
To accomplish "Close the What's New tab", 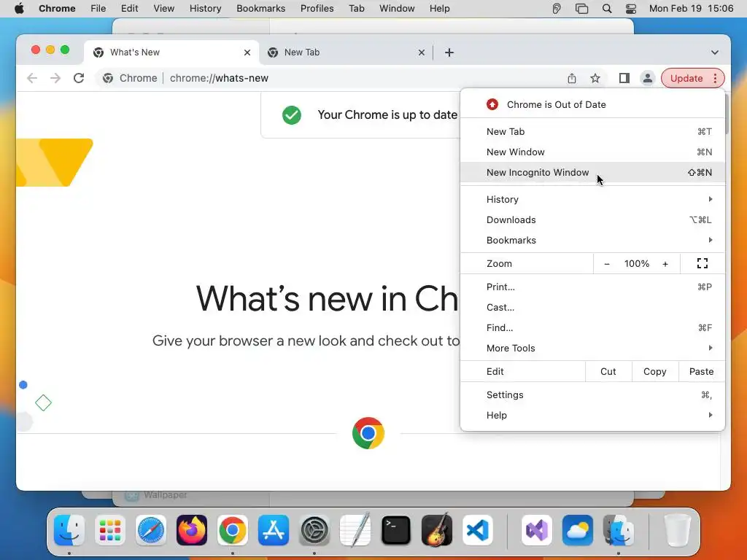I will tap(247, 52).
